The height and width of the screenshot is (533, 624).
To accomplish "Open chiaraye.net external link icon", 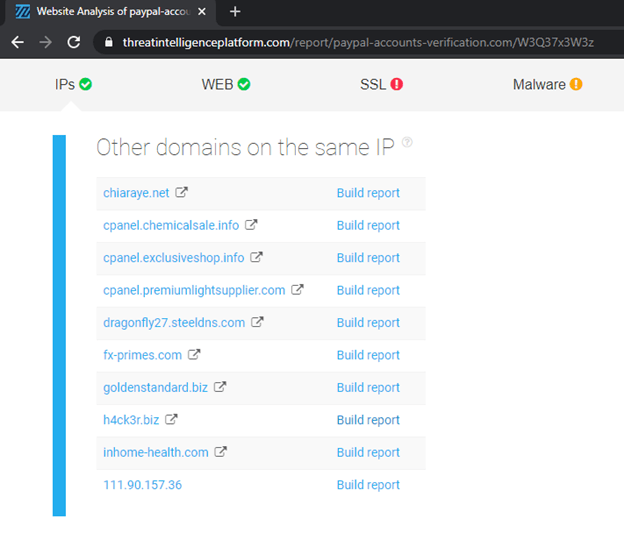I will pyautogui.click(x=181, y=192).
